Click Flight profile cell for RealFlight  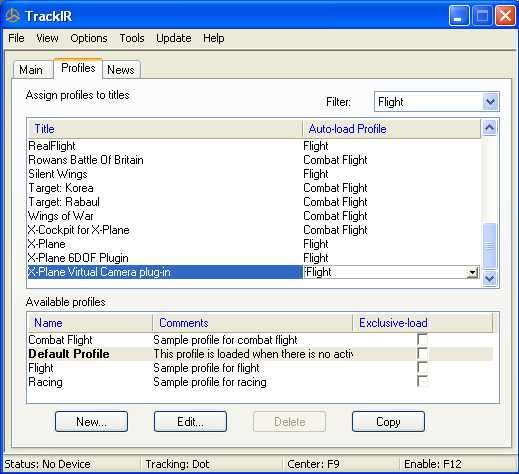coord(316,146)
